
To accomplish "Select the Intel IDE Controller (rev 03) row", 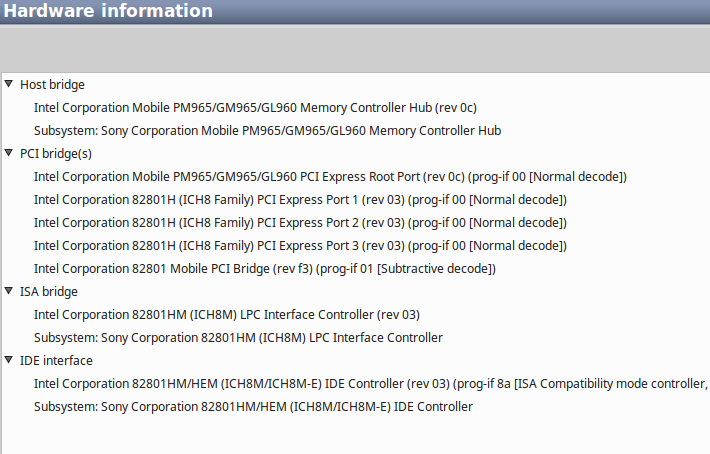I will 370,383.
